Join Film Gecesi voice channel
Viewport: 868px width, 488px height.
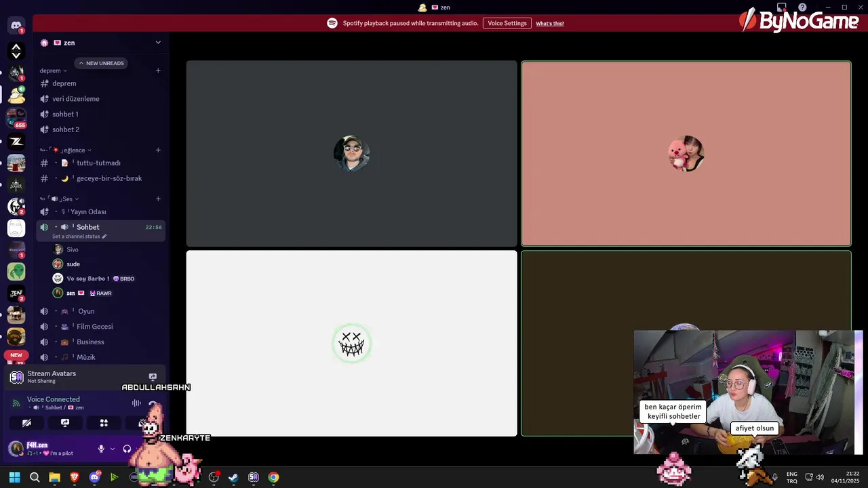coord(100,327)
